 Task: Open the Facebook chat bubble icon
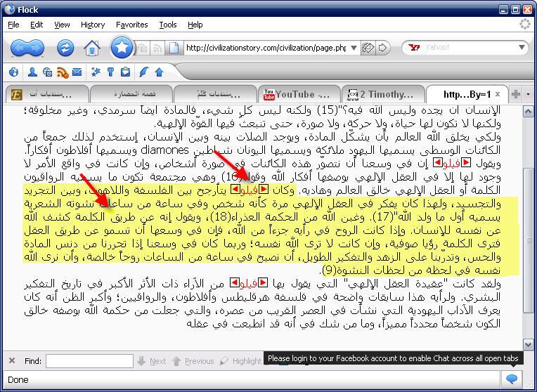[x=512, y=379]
